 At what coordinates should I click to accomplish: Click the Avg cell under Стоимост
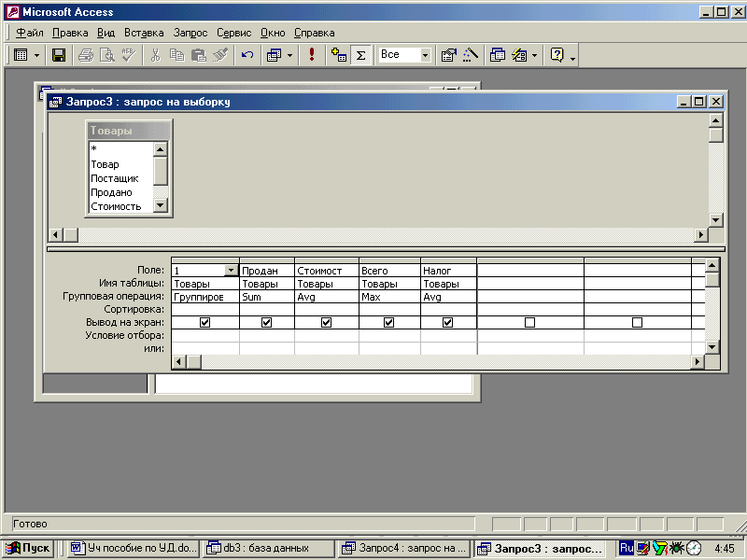(x=326, y=297)
